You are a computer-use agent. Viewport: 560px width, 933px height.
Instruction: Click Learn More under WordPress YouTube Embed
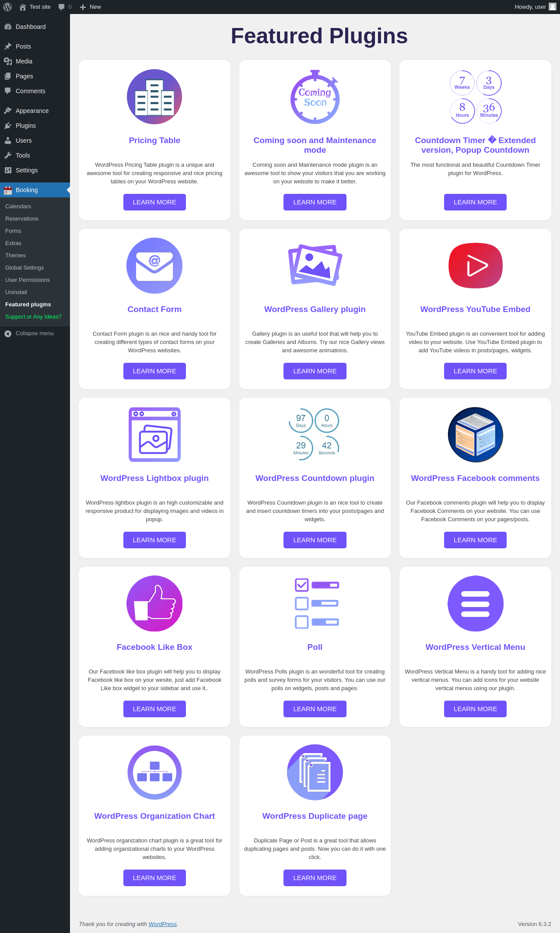click(475, 371)
